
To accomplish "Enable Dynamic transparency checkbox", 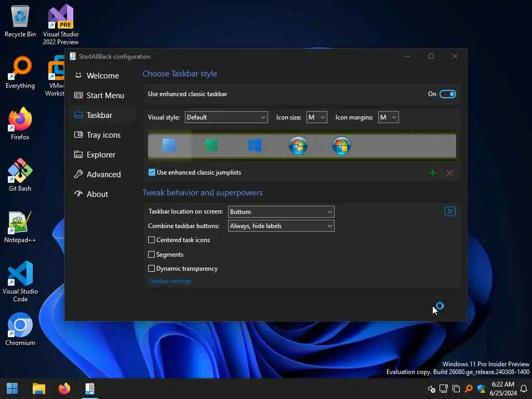I will pyautogui.click(x=151, y=269).
